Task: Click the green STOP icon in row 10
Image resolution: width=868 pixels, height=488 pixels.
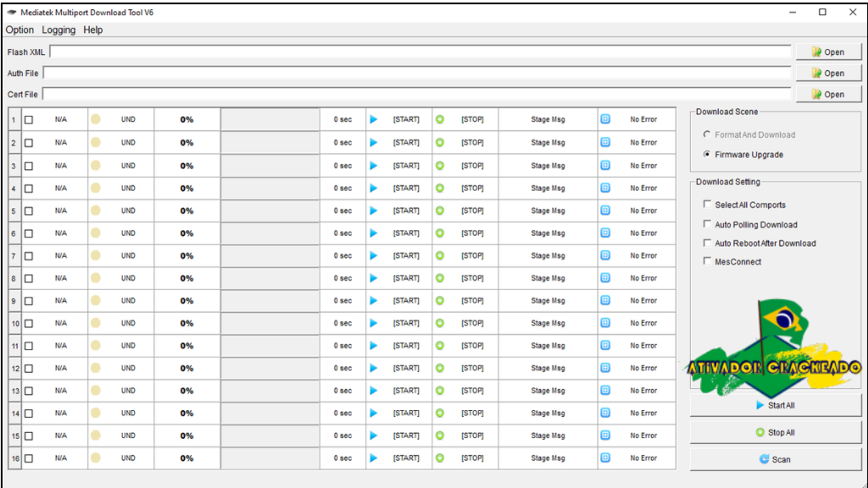Action: (440, 323)
